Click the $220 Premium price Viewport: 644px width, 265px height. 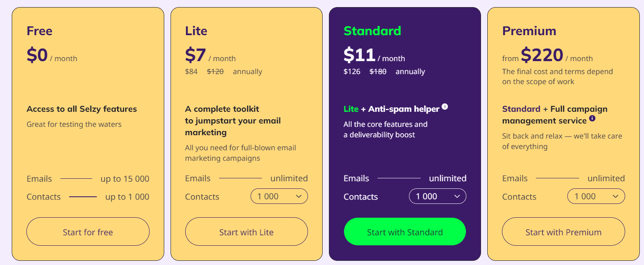pyautogui.click(x=542, y=55)
